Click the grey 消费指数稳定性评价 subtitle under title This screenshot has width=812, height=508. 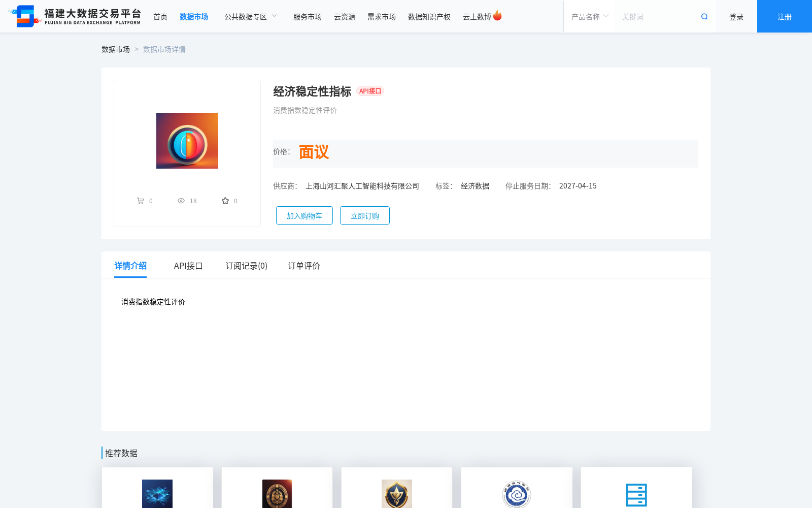coord(305,110)
